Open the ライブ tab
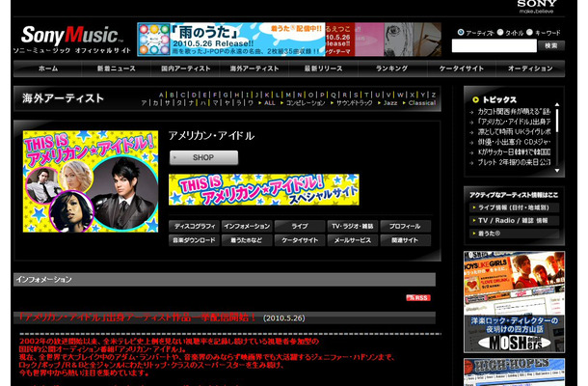Screen dimensions: 588x386 tap(300, 226)
